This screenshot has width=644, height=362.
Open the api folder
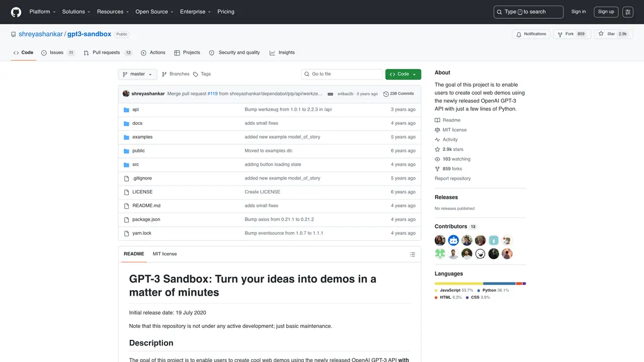(x=135, y=110)
